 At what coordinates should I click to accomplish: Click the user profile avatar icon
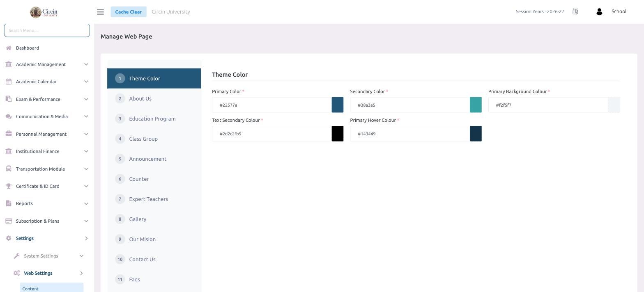[x=599, y=12]
